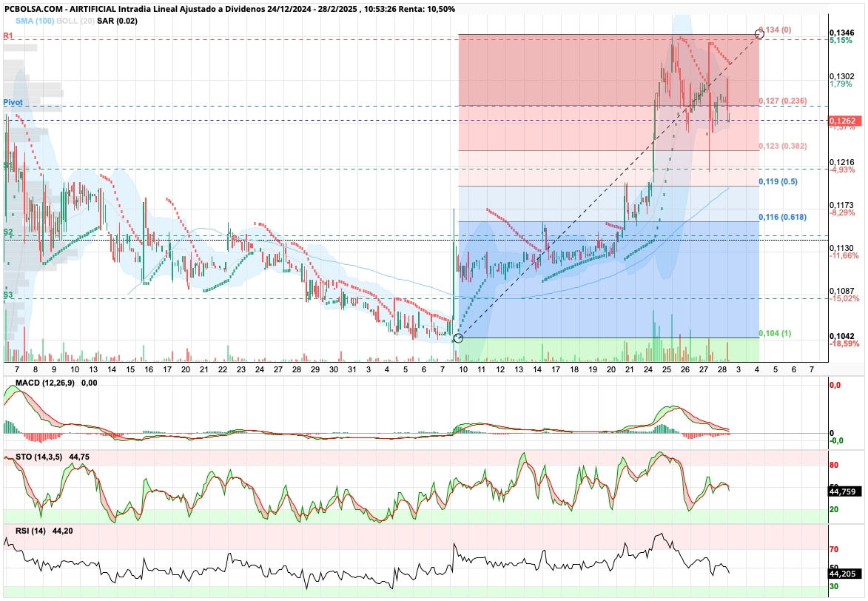Click the current price tag 0,1262
This screenshot has width=868, height=601.
(845, 121)
